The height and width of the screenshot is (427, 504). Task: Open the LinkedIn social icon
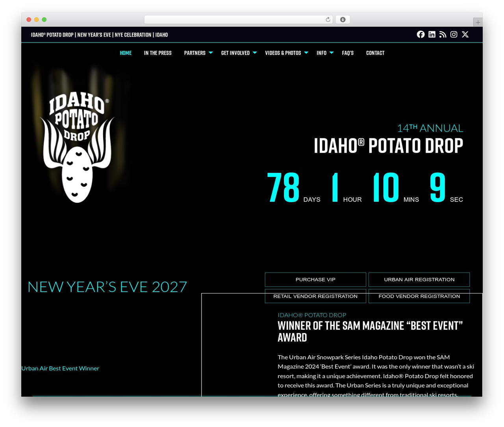[x=432, y=34]
